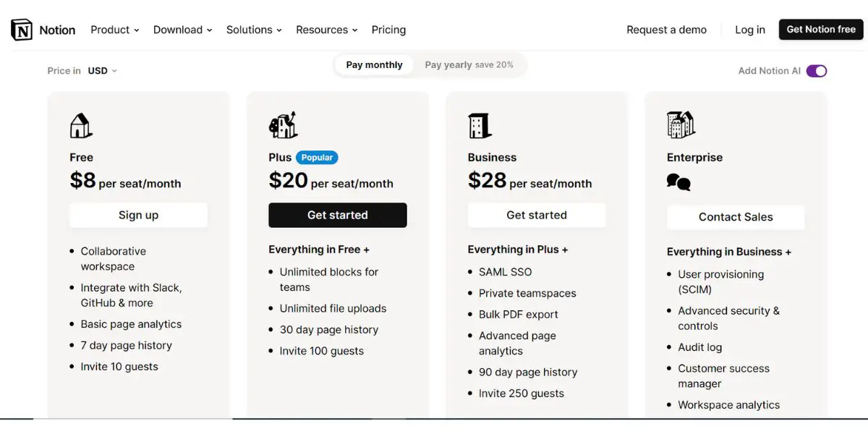Click Sign up under Free plan
The image size is (868, 434).
(x=138, y=215)
